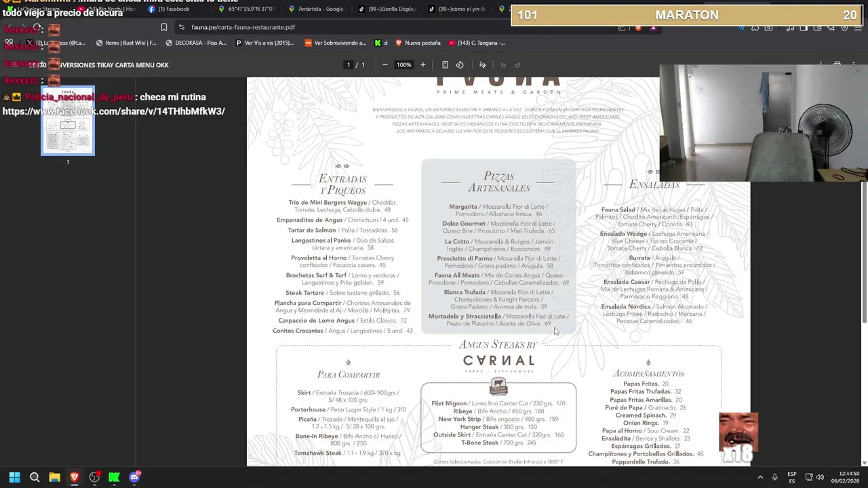Open the Kick 'd' bookmark

coord(381,43)
